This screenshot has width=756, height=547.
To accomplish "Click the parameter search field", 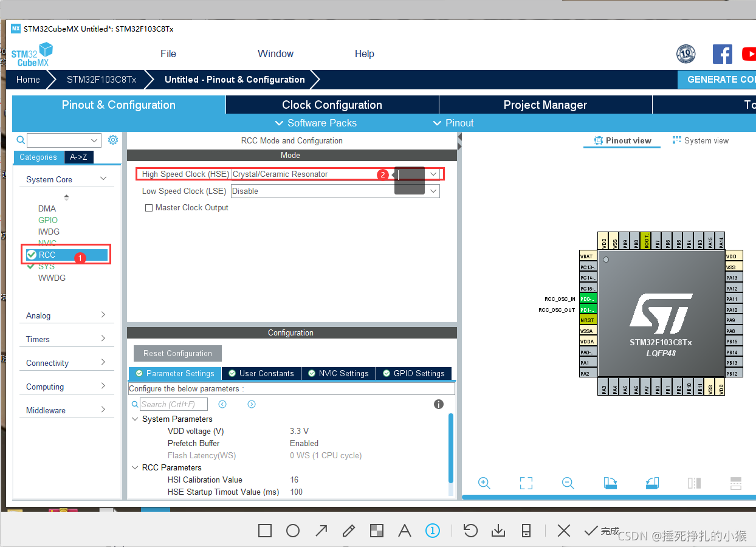I will (x=174, y=404).
